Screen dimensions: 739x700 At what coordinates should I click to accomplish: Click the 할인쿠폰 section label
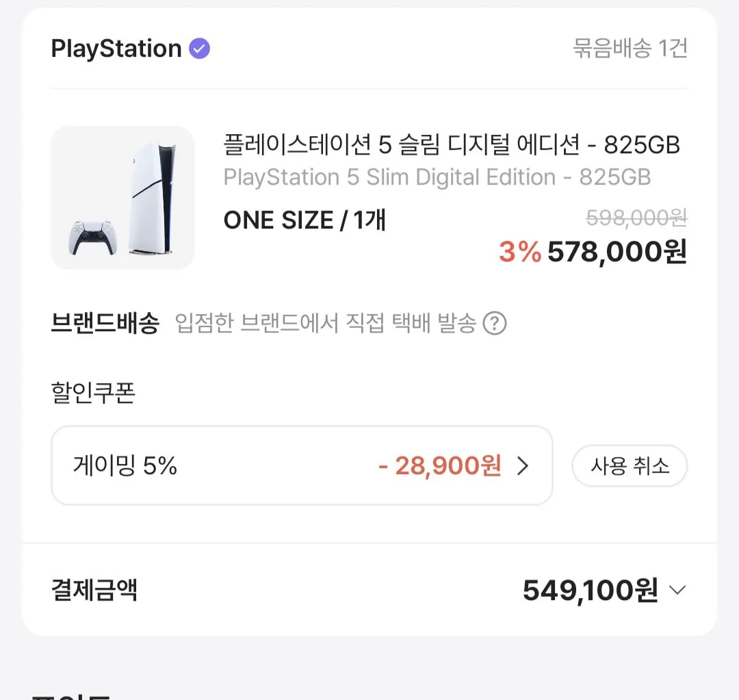(92, 393)
